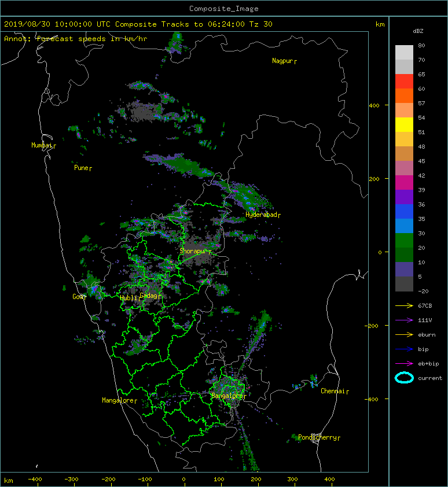Click the Chennai city label

click(x=335, y=392)
